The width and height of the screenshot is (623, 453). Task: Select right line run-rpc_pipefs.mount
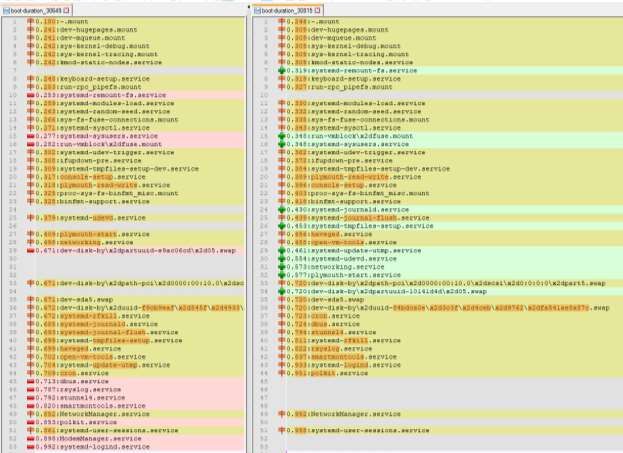(339, 87)
